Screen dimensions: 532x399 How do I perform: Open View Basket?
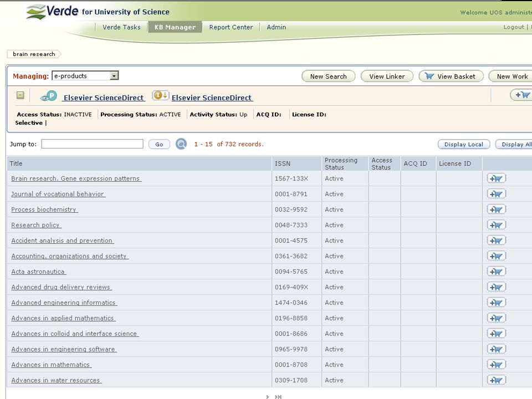click(451, 76)
